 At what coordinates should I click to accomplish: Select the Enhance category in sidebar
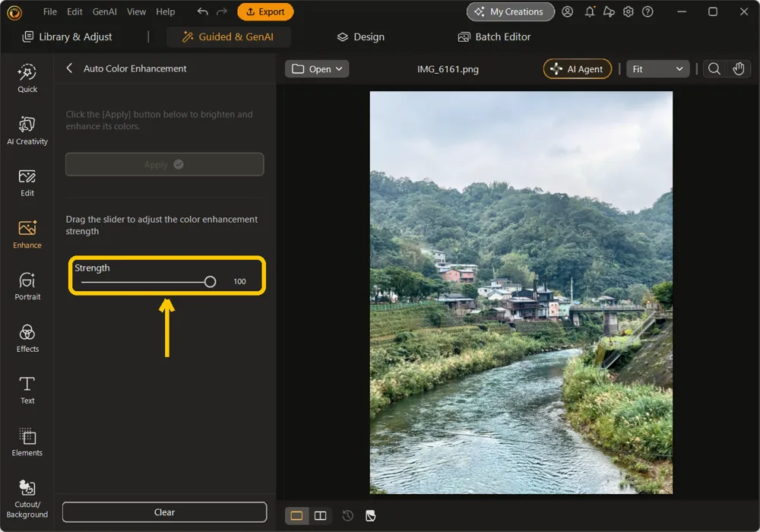pos(27,235)
